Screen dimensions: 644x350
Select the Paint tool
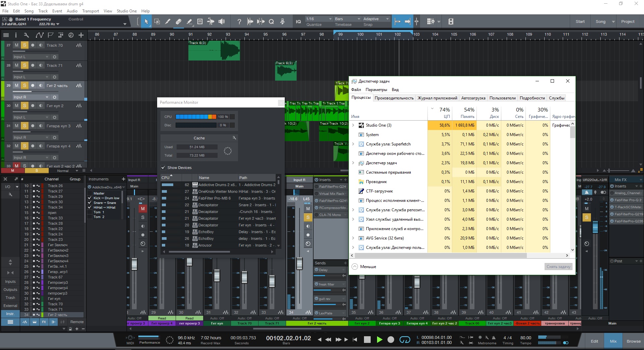coord(189,21)
